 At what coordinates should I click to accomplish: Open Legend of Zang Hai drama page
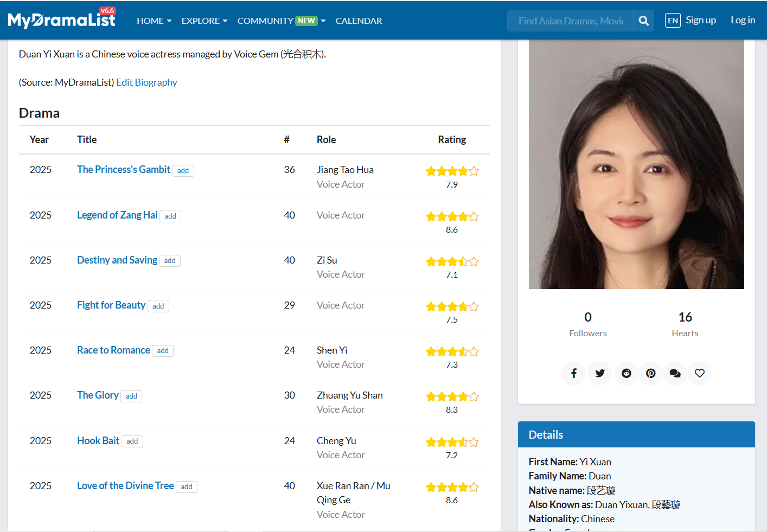(117, 215)
